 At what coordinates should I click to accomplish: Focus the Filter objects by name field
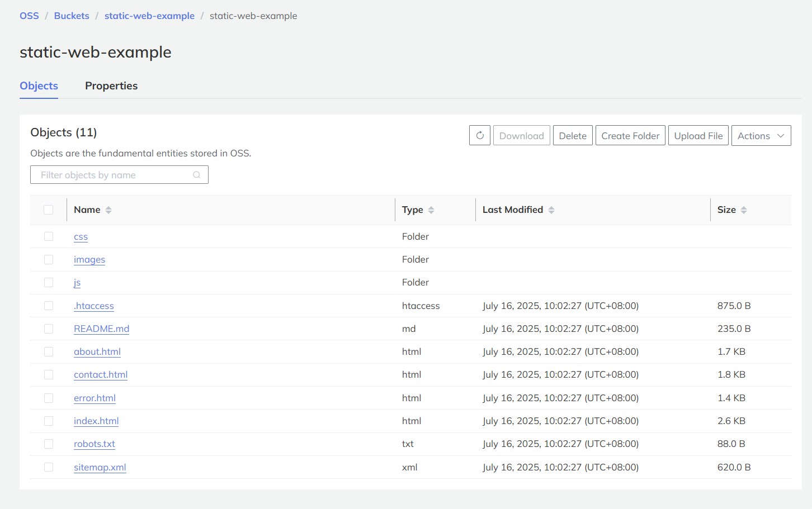(x=112, y=175)
